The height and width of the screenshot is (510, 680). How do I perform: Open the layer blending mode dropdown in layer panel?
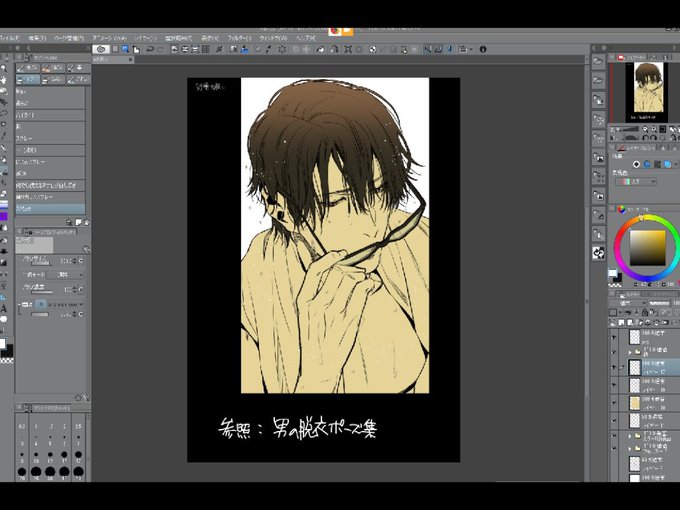coord(628,303)
